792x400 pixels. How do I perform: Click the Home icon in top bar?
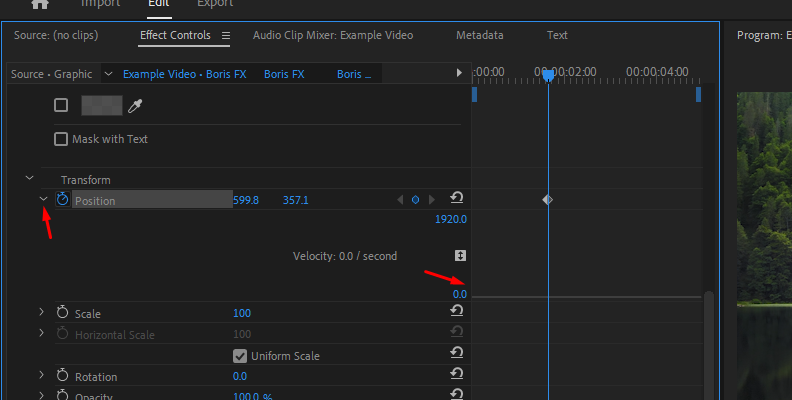point(40,4)
